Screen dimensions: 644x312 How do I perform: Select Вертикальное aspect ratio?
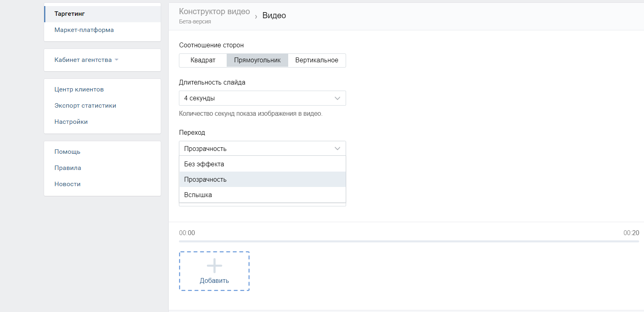317,60
